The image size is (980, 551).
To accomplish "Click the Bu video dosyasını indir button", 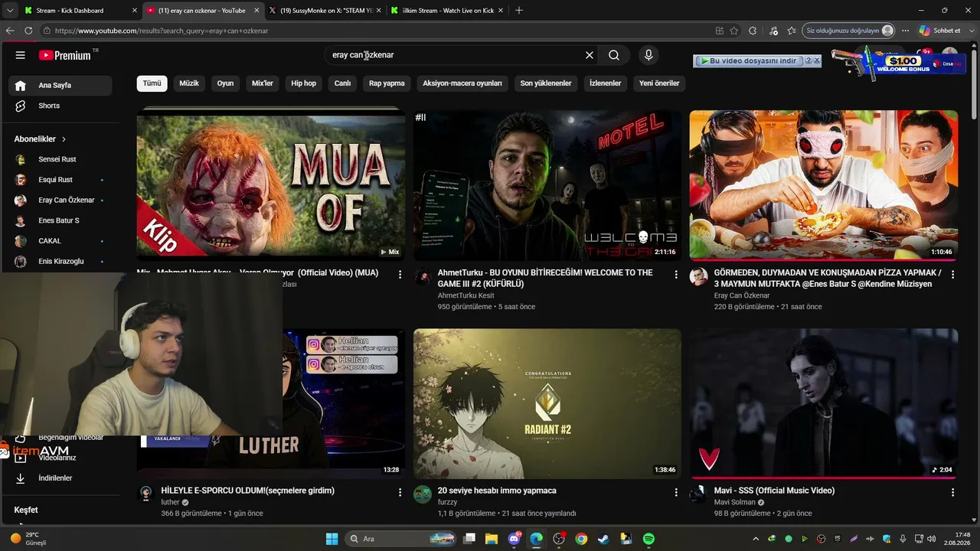I will tap(748, 60).
